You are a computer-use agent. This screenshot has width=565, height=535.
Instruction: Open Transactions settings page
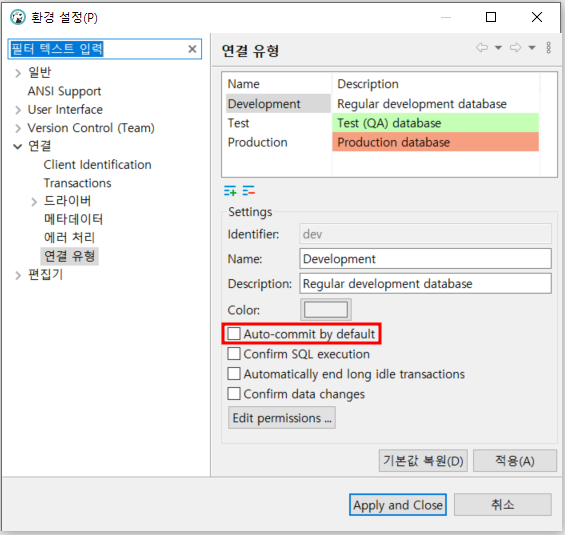coord(77,183)
